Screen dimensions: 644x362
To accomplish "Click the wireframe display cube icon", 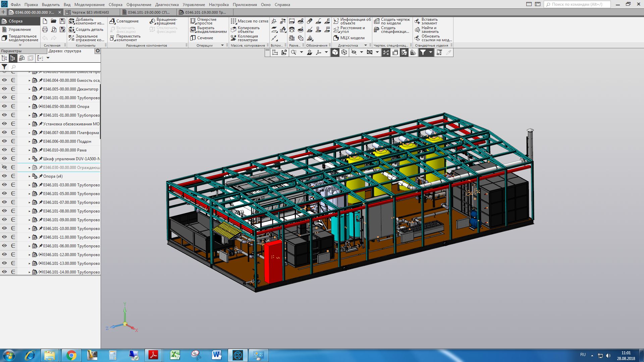I will (344, 52).
